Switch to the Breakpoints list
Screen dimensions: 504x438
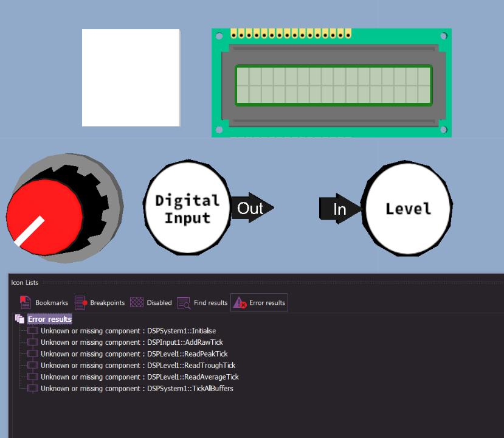pos(100,302)
